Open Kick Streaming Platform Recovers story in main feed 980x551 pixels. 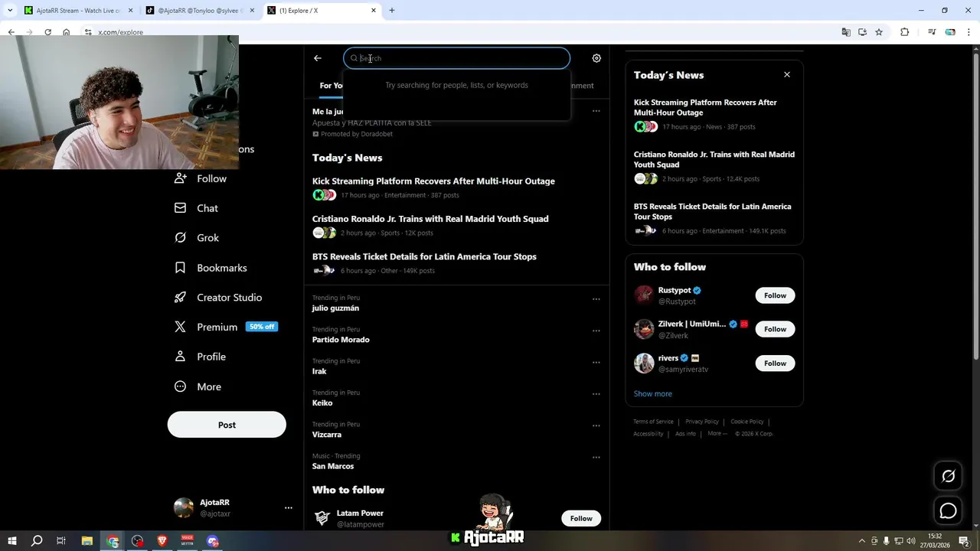point(433,181)
